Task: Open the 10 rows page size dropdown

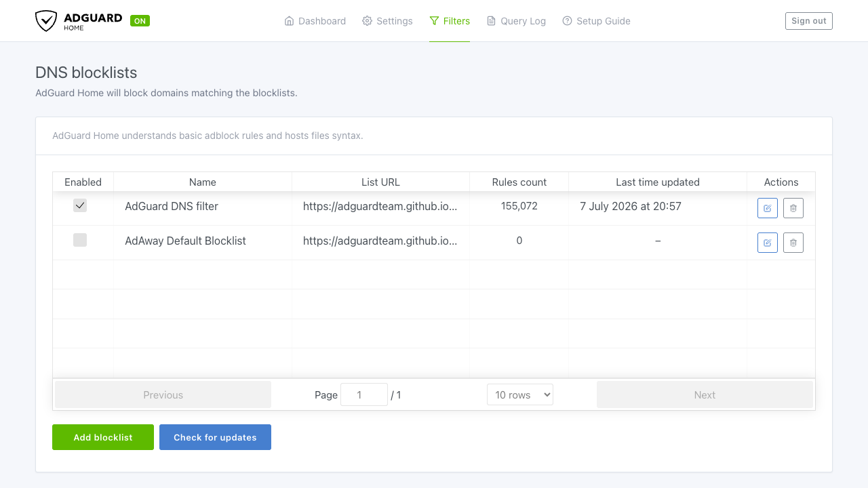Action: coord(520,394)
